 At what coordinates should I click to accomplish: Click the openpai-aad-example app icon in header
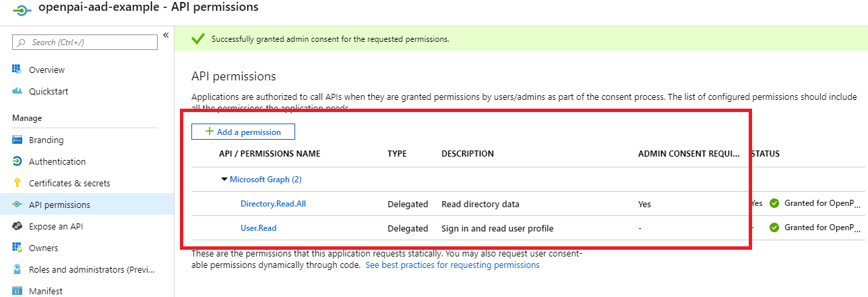23,10
